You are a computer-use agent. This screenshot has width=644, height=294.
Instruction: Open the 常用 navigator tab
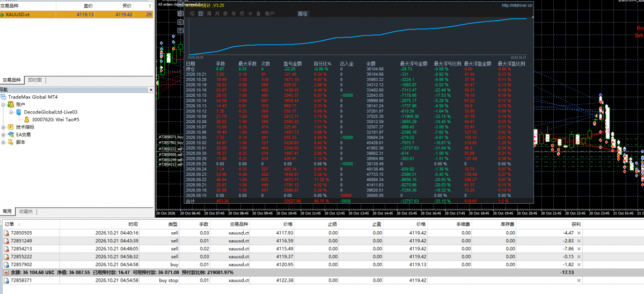coord(7,211)
